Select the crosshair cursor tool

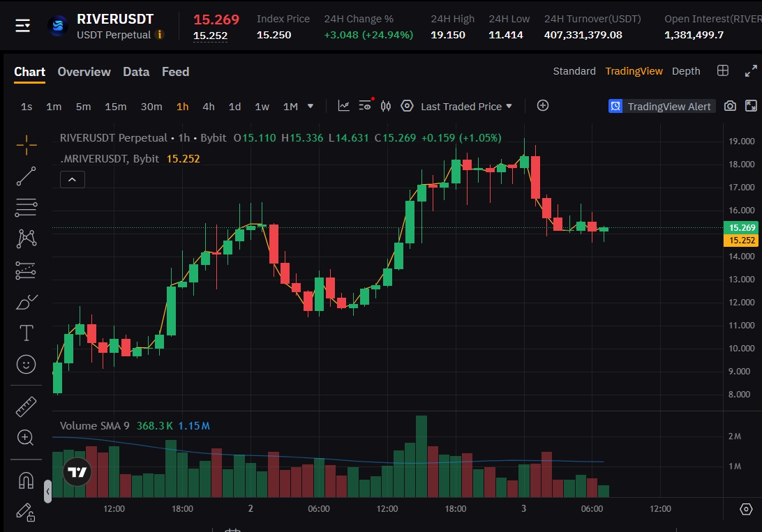[x=27, y=144]
